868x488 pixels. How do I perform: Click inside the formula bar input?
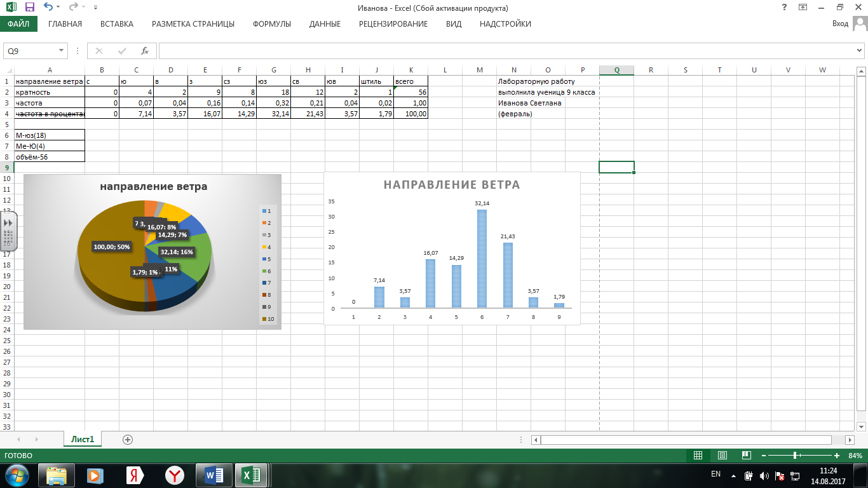pos(506,51)
